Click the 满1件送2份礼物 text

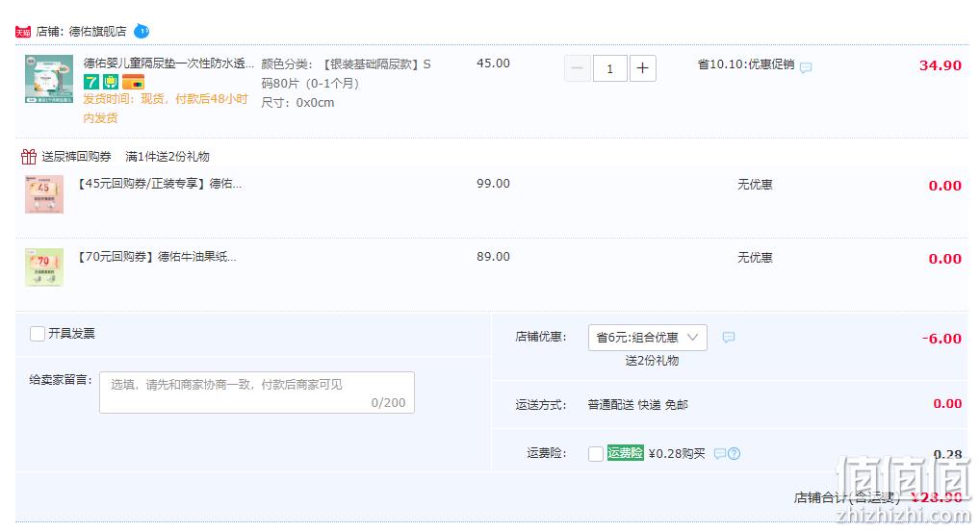(x=168, y=156)
